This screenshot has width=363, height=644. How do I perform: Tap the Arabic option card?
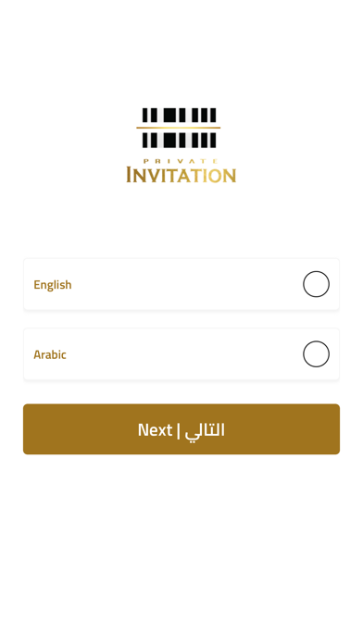[181, 354]
